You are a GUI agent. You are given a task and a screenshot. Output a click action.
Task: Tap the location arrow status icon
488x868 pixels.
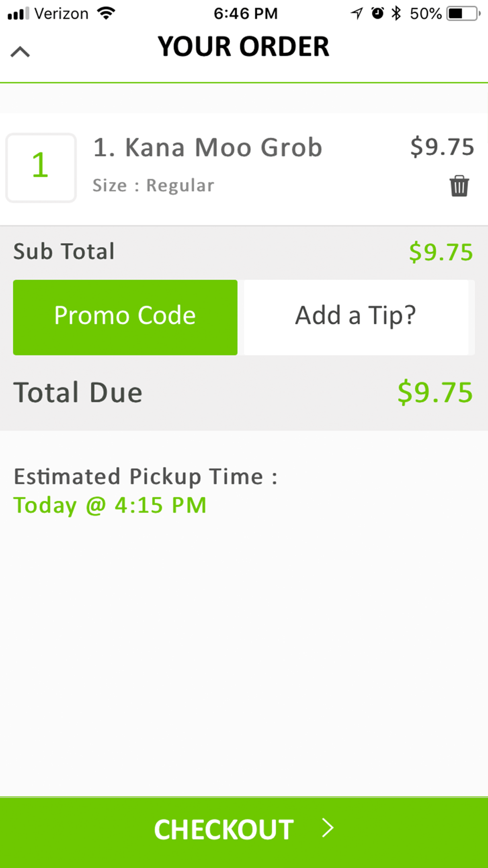(x=357, y=13)
